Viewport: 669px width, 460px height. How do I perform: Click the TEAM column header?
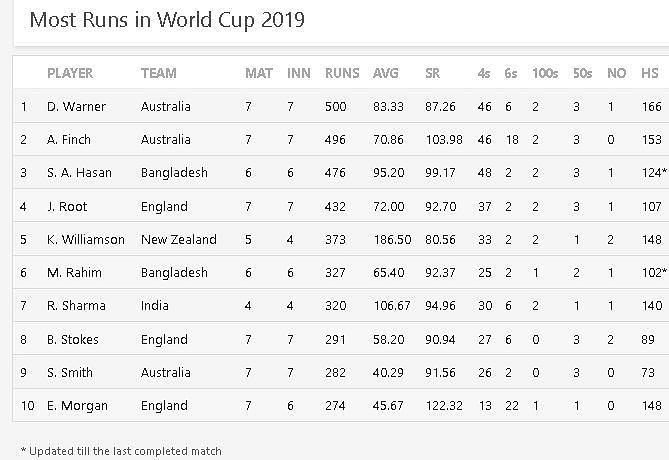[159, 73]
